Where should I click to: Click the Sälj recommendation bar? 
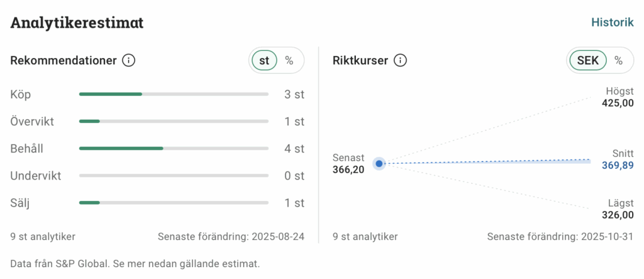[x=174, y=203]
